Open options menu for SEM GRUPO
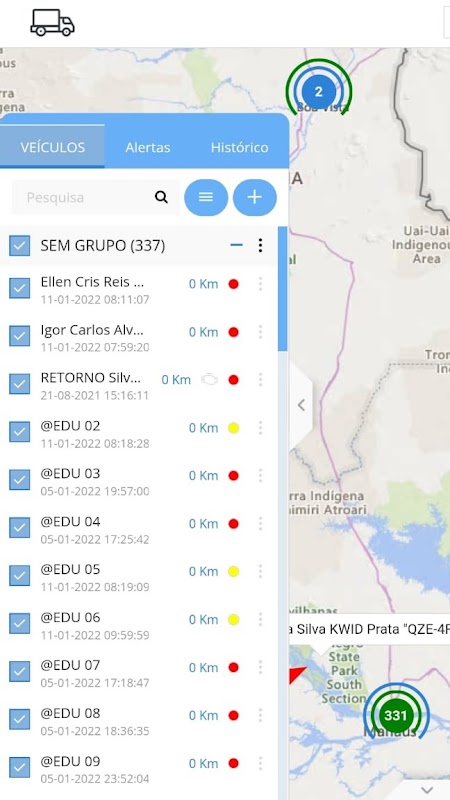The image size is (450, 800). [x=260, y=245]
